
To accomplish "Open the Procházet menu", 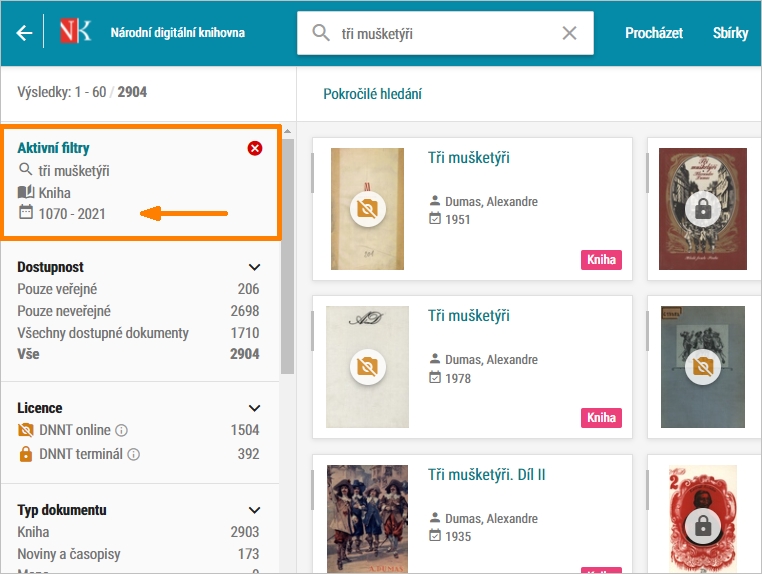I will pos(654,33).
